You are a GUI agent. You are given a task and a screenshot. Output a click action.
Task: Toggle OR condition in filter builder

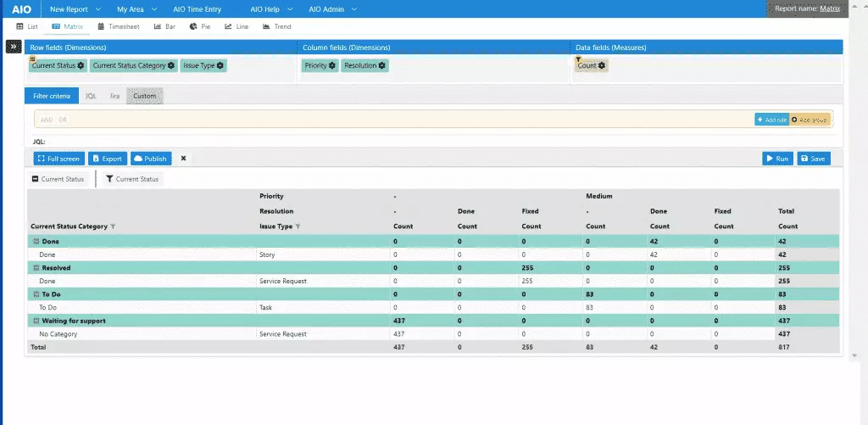pos(63,120)
